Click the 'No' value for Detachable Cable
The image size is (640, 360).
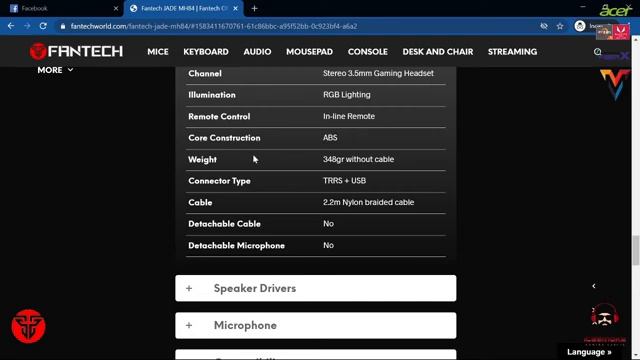tap(328, 224)
